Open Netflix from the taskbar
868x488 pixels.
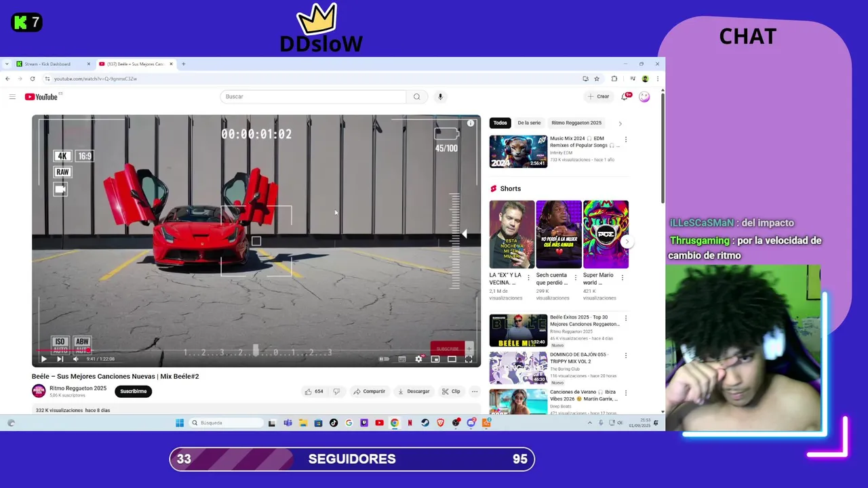[x=410, y=423]
